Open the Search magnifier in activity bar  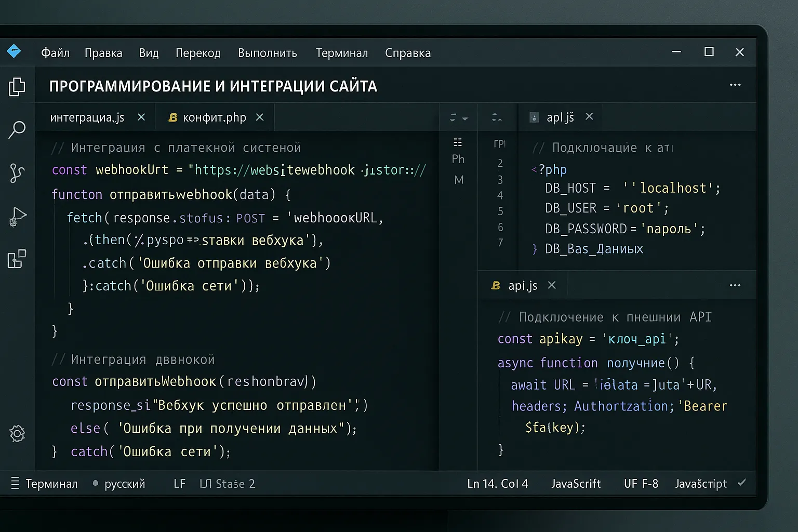(x=17, y=130)
